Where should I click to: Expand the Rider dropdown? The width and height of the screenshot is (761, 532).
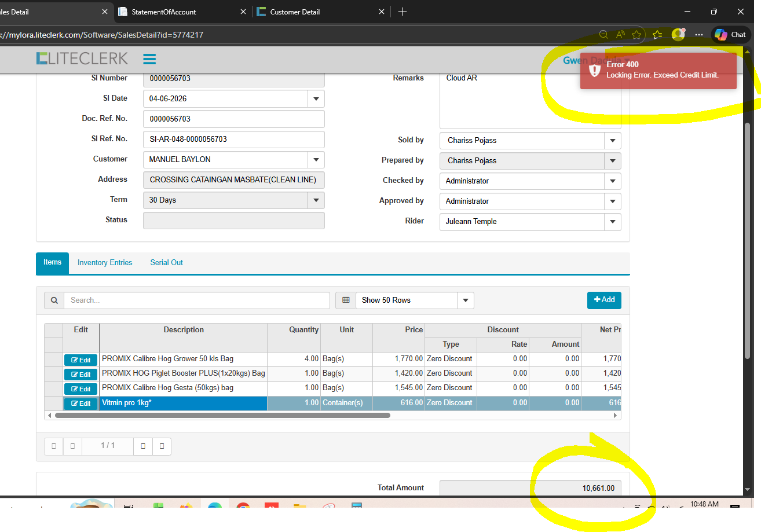[x=612, y=222]
